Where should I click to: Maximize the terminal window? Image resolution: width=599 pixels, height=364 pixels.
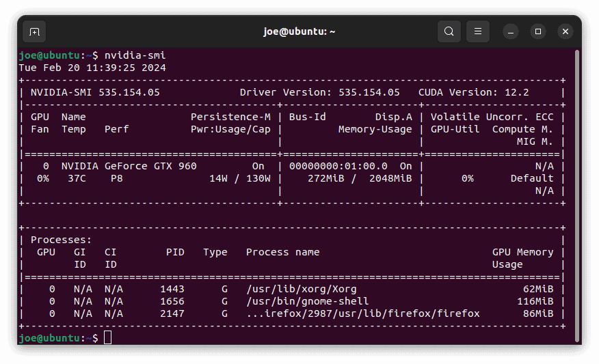tap(538, 31)
